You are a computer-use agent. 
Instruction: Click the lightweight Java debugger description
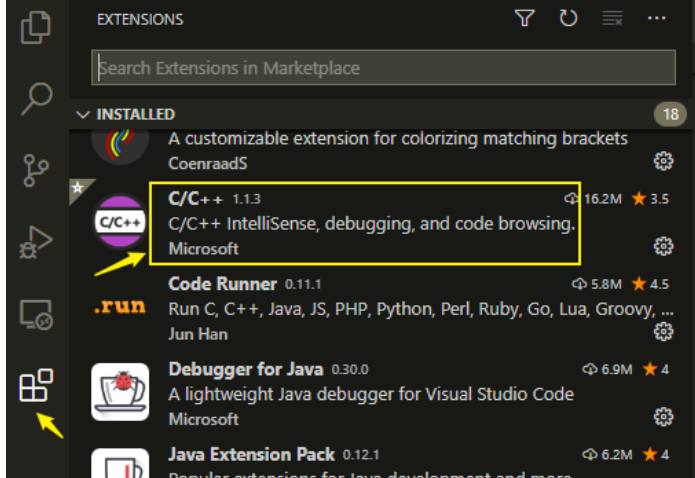(371, 394)
